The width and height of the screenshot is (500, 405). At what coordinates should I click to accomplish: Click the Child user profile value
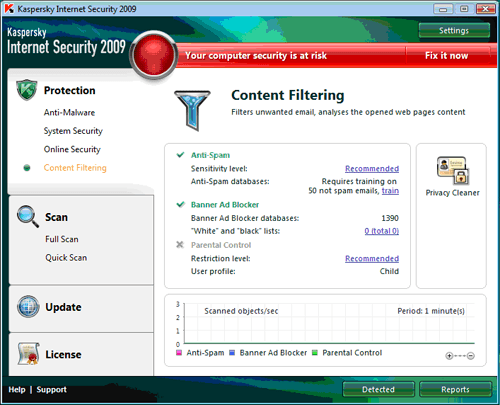pos(389,271)
